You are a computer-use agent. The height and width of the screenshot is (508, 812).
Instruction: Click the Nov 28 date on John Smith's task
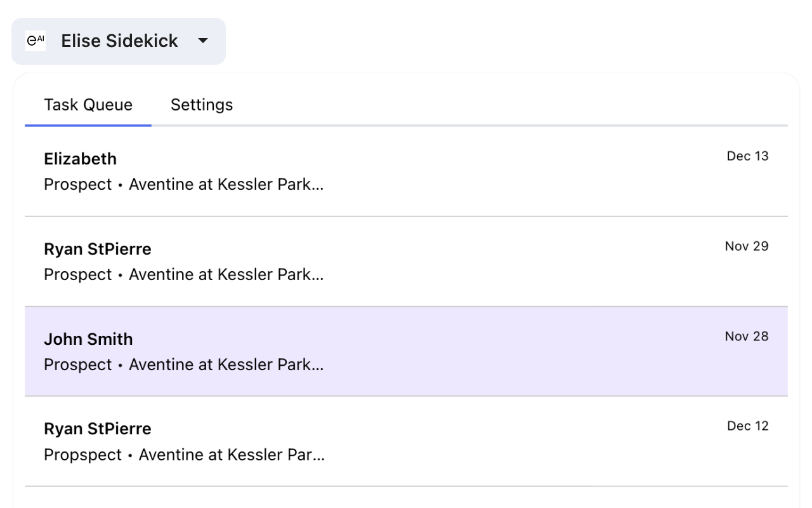[x=747, y=337]
